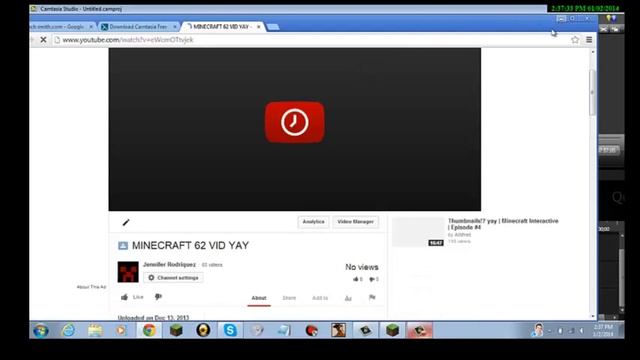The width and height of the screenshot is (640, 360).
Task: Open the video statistics bar-chart icon
Action: 348,298
